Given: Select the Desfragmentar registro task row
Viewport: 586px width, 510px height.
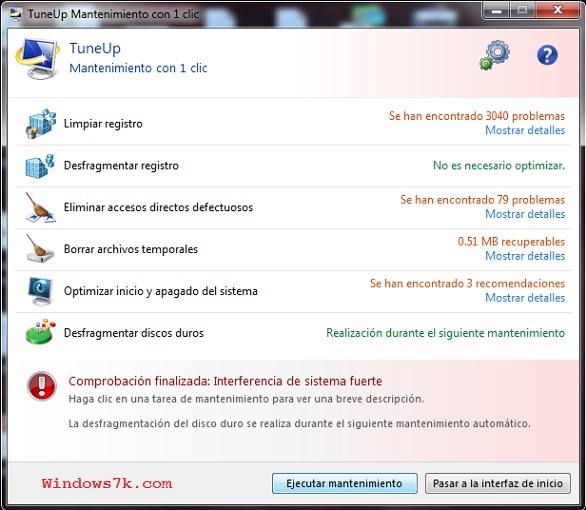Looking at the screenshot, I should 293,166.
